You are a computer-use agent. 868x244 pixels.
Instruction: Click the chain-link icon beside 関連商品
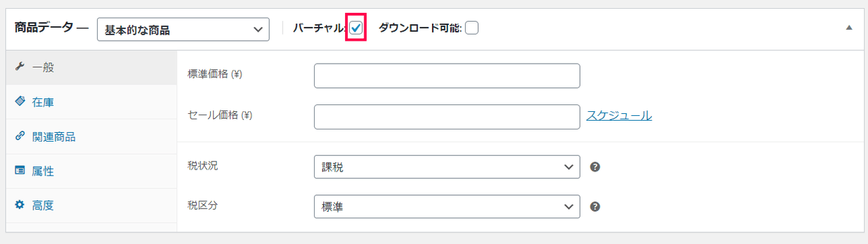20,136
